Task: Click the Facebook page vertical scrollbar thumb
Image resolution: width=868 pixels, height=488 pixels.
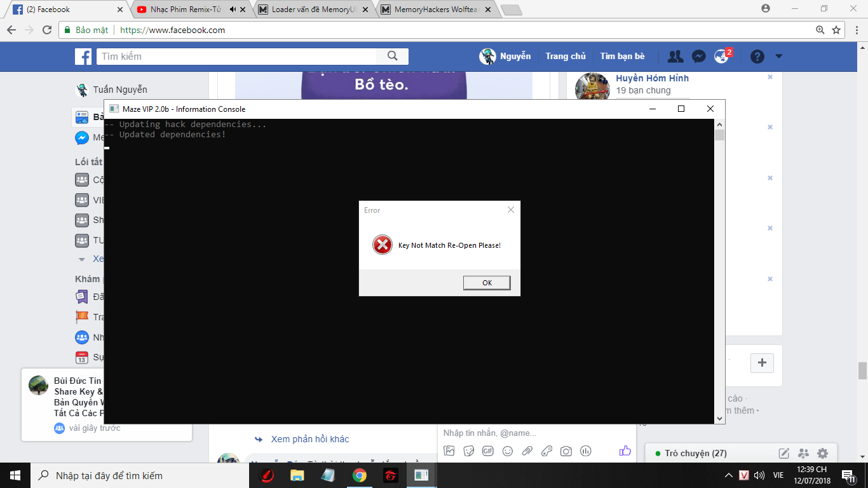Action: (x=862, y=370)
